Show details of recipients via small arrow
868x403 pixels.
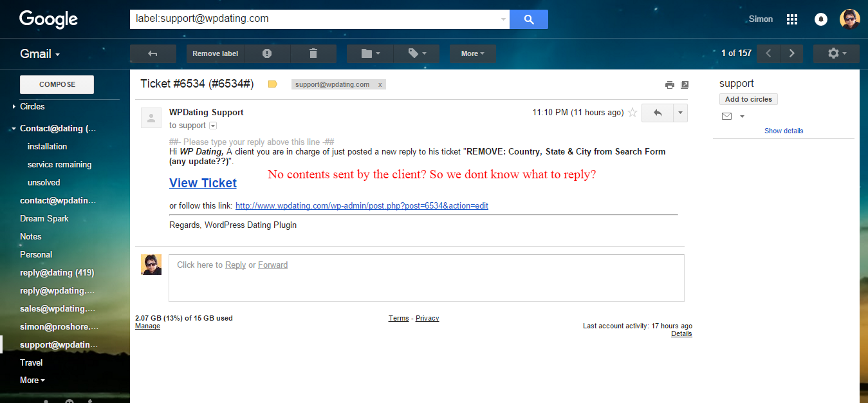(213, 126)
